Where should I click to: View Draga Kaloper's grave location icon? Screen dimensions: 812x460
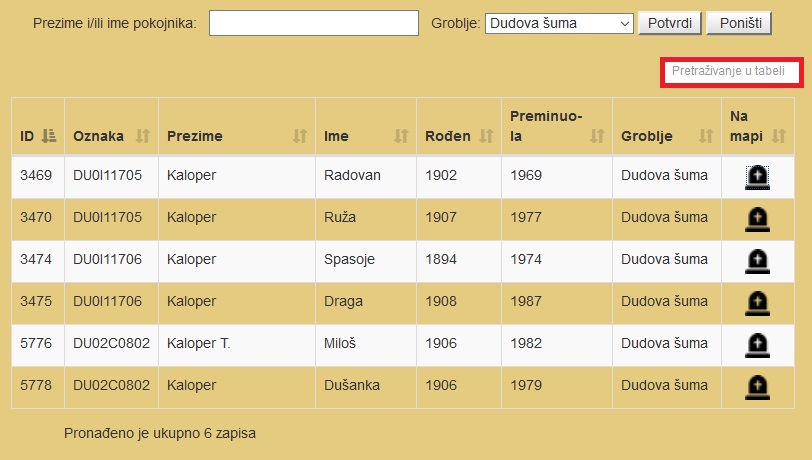point(757,304)
